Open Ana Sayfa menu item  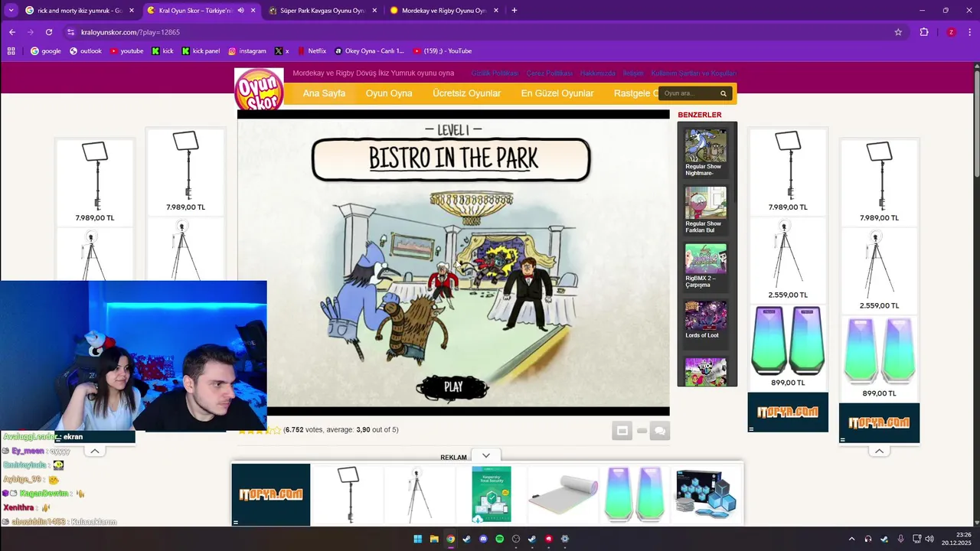(x=324, y=93)
